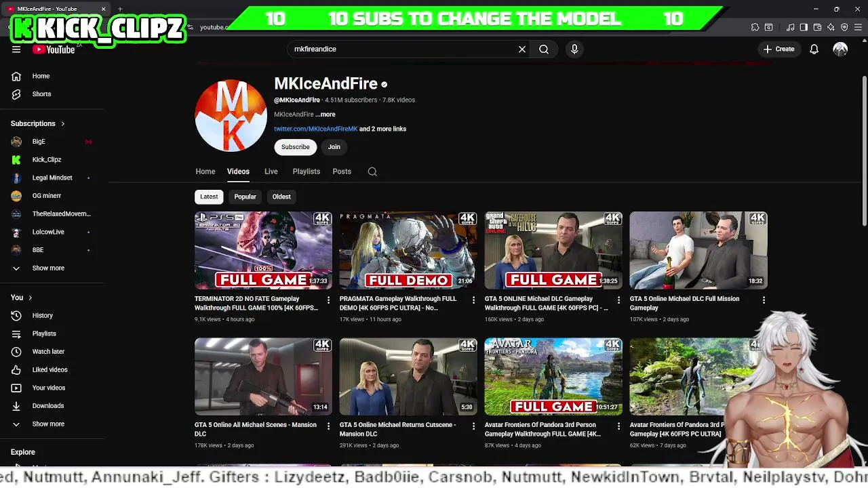This screenshot has height=488, width=868.
Task: Expand channel description with ...more
Action: pos(325,115)
